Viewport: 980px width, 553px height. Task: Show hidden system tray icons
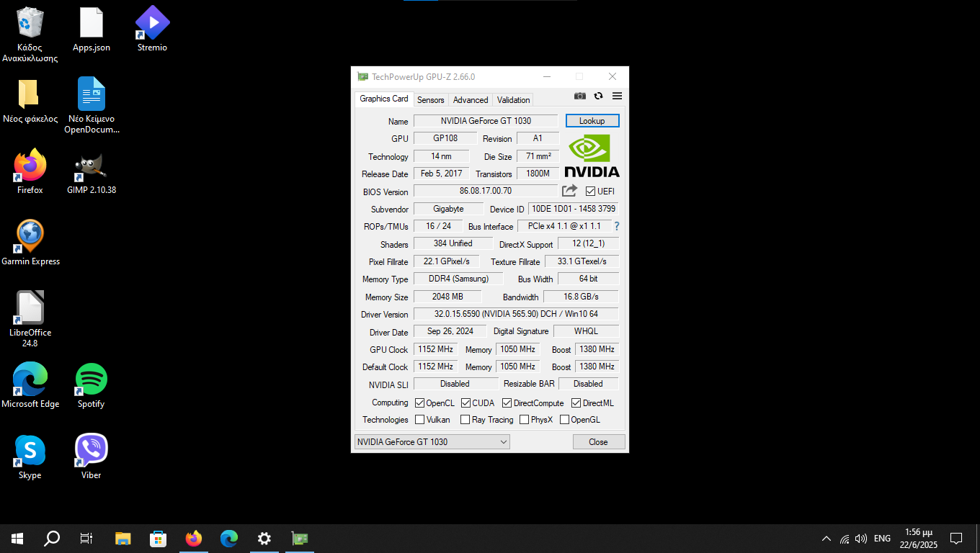click(826, 539)
